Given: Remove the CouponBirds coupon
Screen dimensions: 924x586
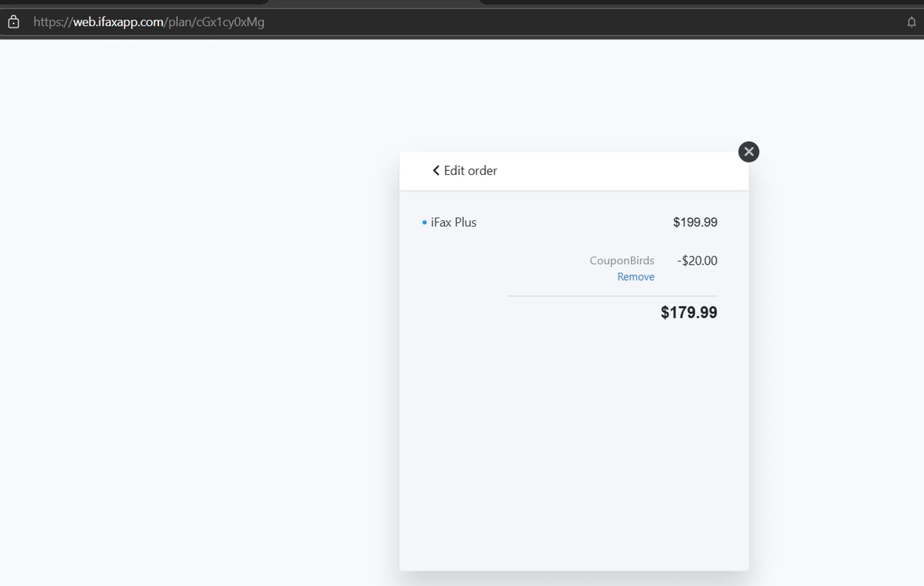Looking at the screenshot, I should (x=636, y=277).
